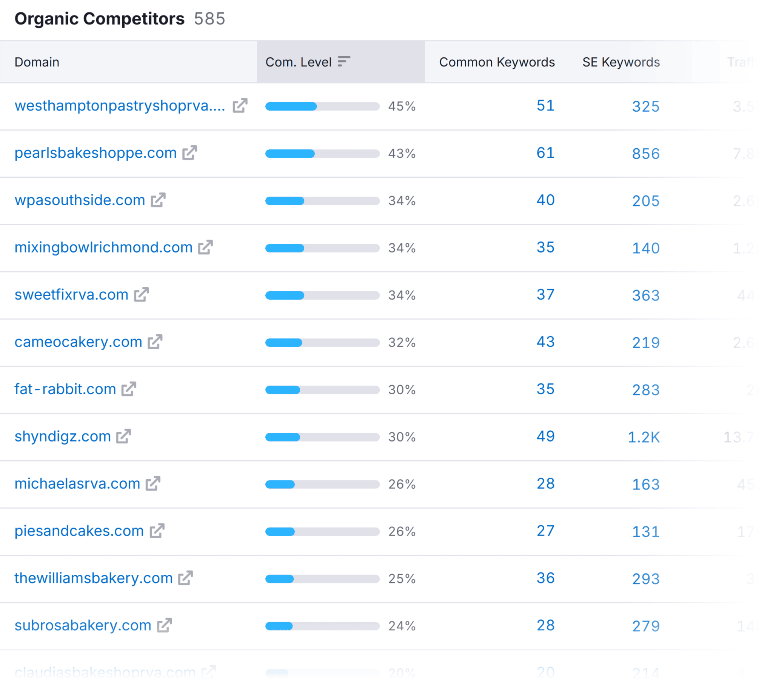Image resolution: width=773 pixels, height=700 pixels.
Task: Click the sort icon in Com. Level header
Action: coord(344,62)
